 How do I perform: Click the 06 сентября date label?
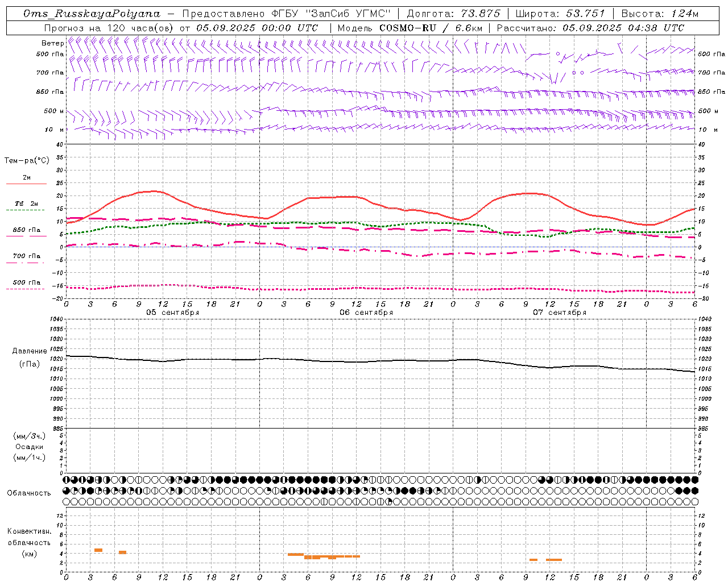tap(366, 313)
